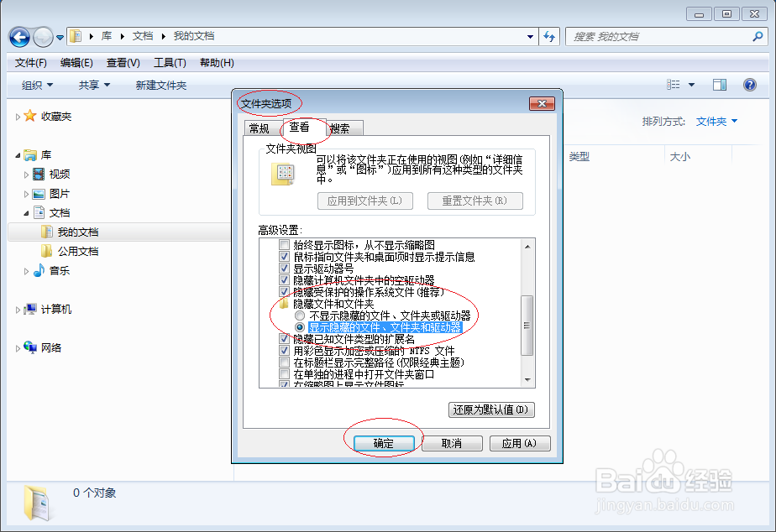
Task: Click 还原为默认值(D) button
Action: [x=490, y=409]
